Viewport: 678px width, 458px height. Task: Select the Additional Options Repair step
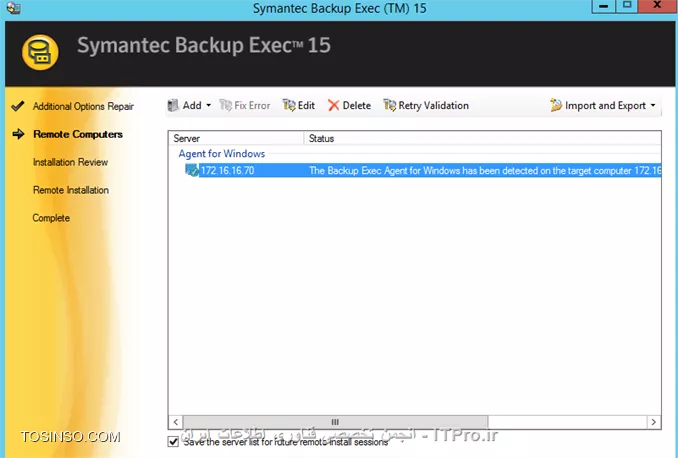(x=83, y=106)
